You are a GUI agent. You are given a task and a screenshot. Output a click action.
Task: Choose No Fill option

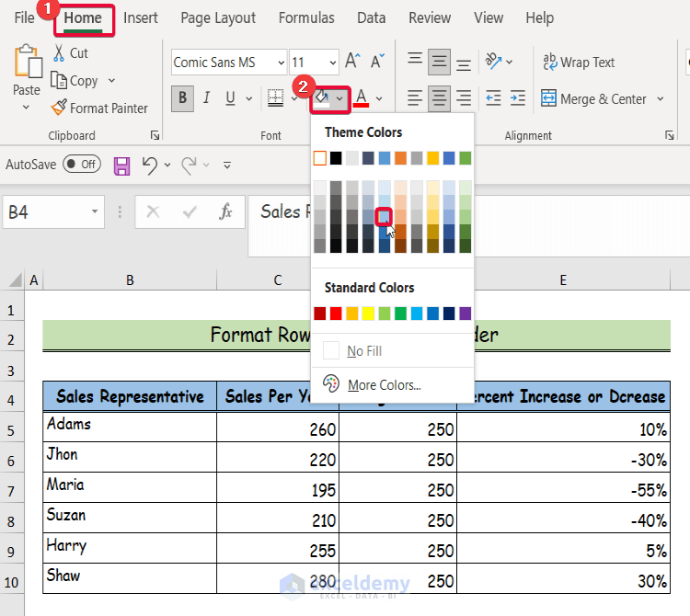pos(392,351)
